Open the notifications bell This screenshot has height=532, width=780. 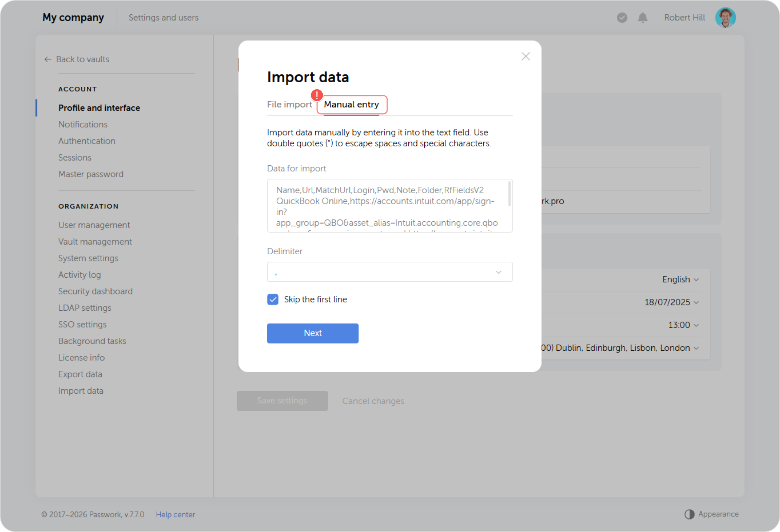[642, 17]
